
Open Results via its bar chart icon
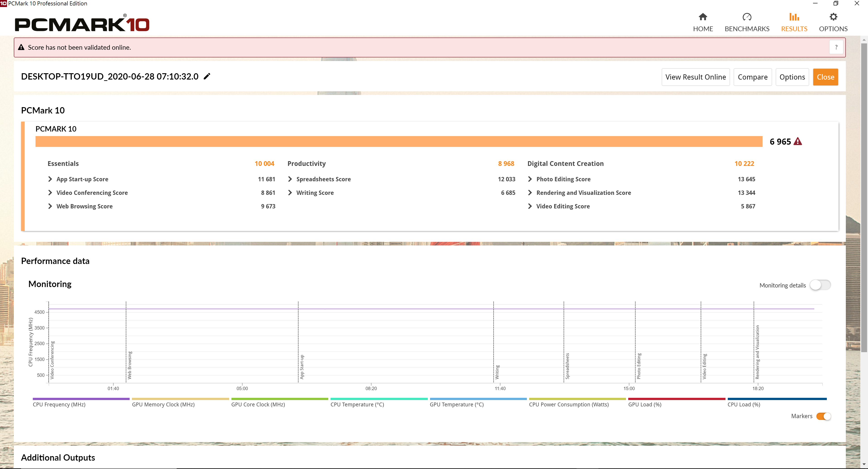tap(794, 17)
